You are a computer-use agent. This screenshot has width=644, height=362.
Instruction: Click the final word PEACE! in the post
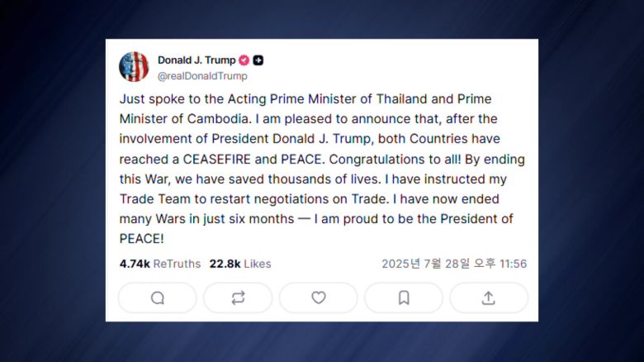click(x=142, y=239)
